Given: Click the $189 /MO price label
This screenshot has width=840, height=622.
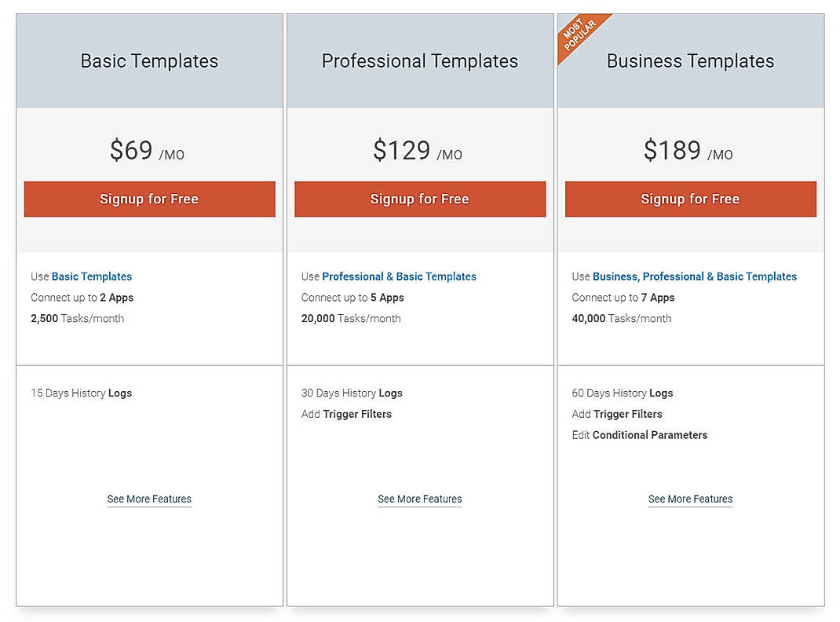Looking at the screenshot, I should pyautogui.click(x=689, y=151).
